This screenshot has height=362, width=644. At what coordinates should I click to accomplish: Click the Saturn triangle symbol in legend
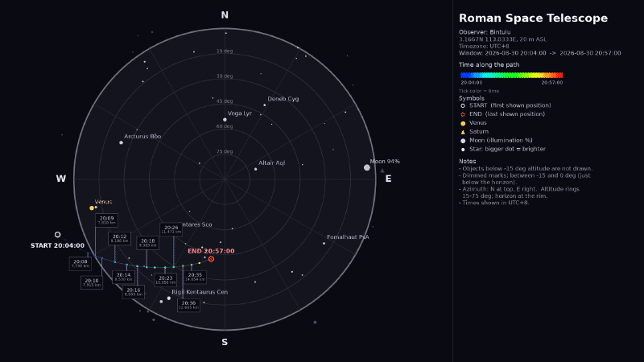coord(463,132)
